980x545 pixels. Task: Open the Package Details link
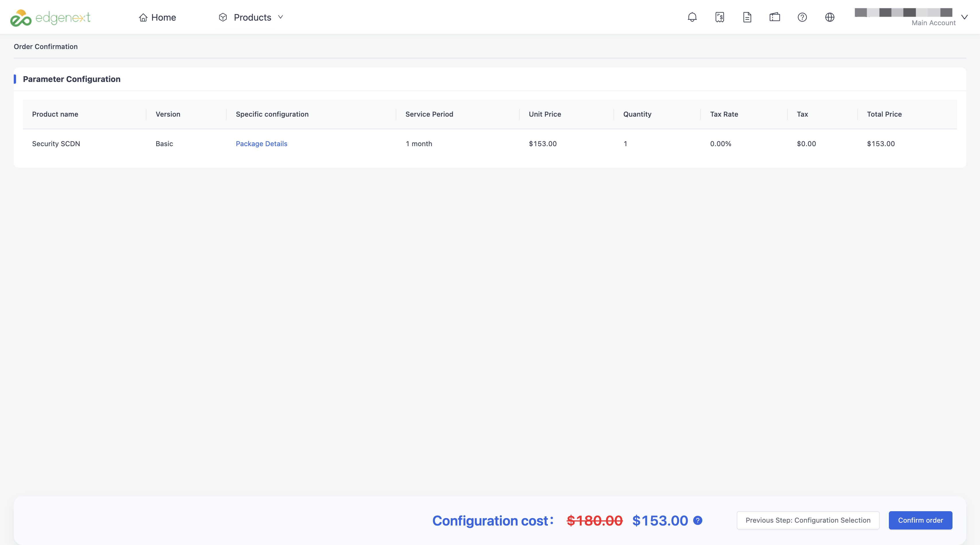pyautogui.click(x=261, y=144)
